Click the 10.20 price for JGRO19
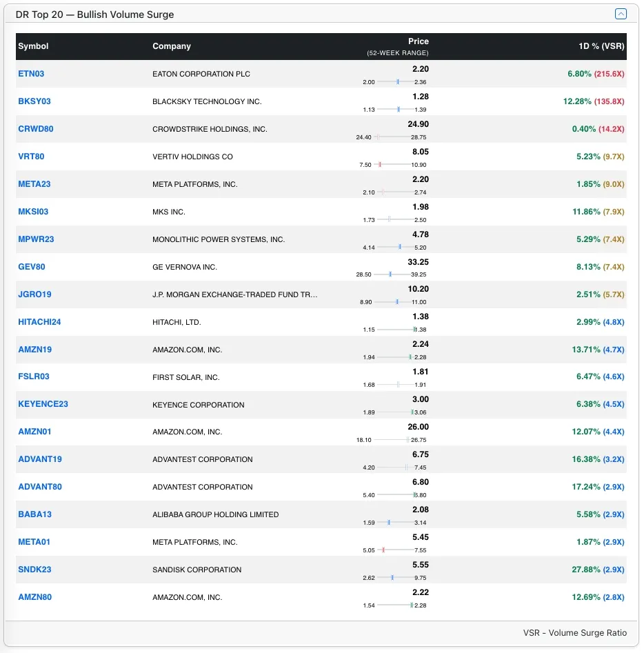 (418, 289)
